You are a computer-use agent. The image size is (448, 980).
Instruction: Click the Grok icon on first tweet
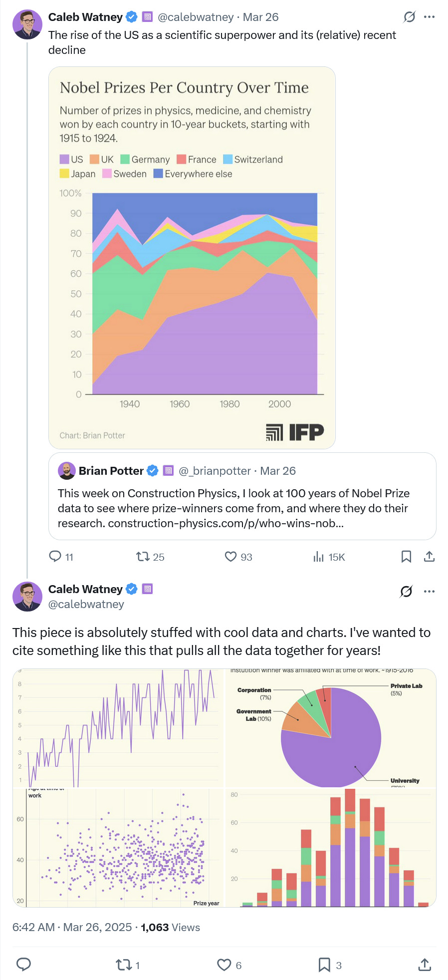pos(409,17)
